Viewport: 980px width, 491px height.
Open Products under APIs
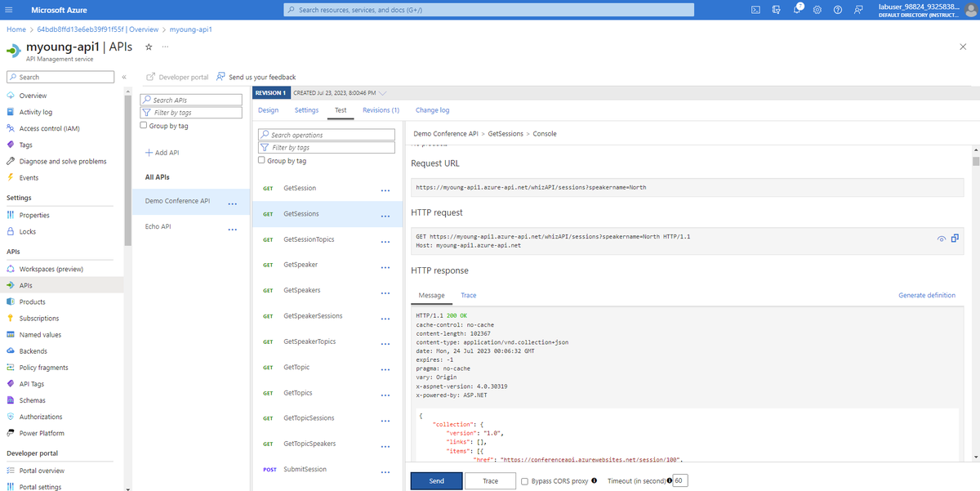pyautogui.click(x=32, y=301)
